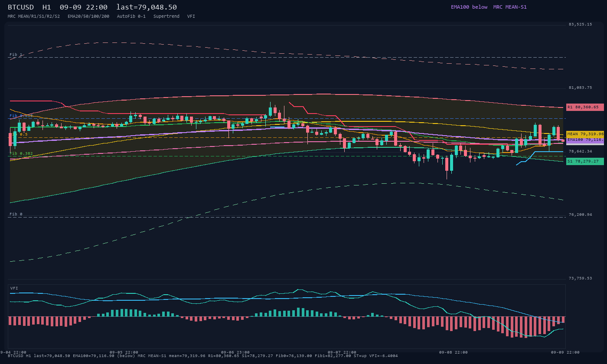
Task: Select the EMA20/50/100/200 indicator label
Action: (88, 16)
